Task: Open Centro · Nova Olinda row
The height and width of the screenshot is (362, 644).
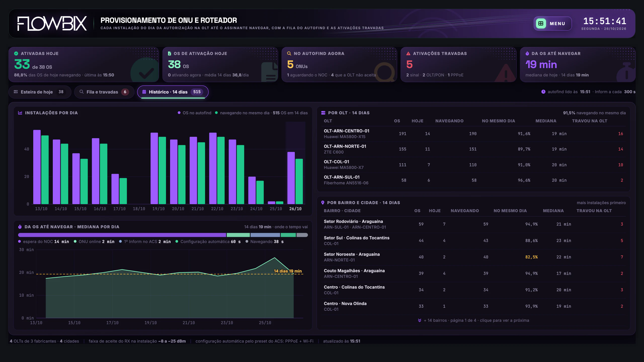Action: 473,306
